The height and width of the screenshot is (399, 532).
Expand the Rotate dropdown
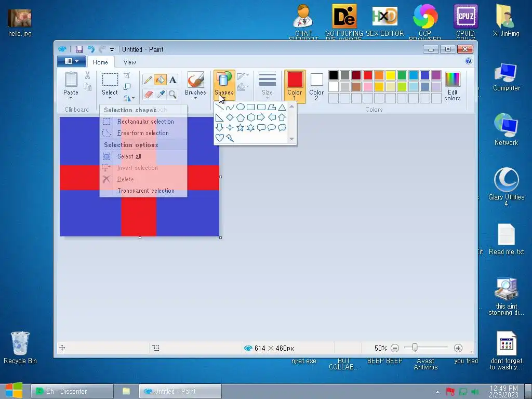(x=129, y=98)
